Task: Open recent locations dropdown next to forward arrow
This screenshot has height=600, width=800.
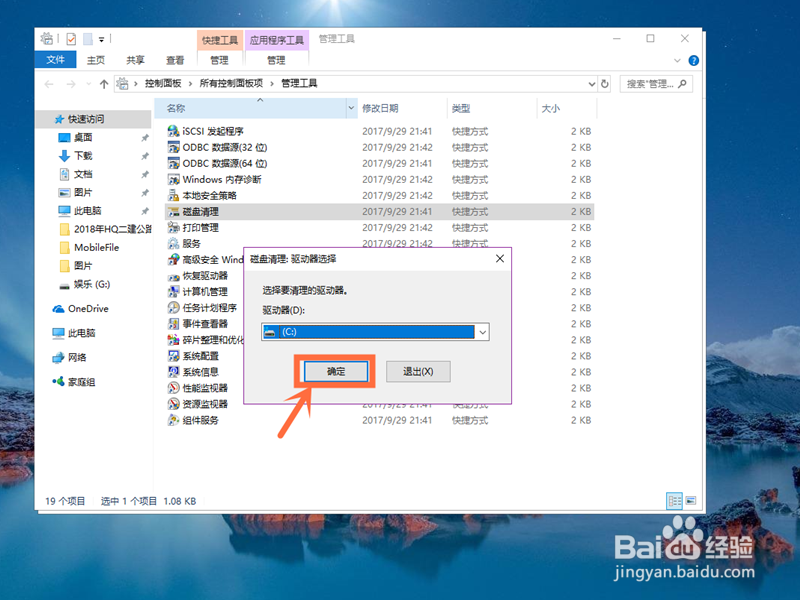Action: 89,84
